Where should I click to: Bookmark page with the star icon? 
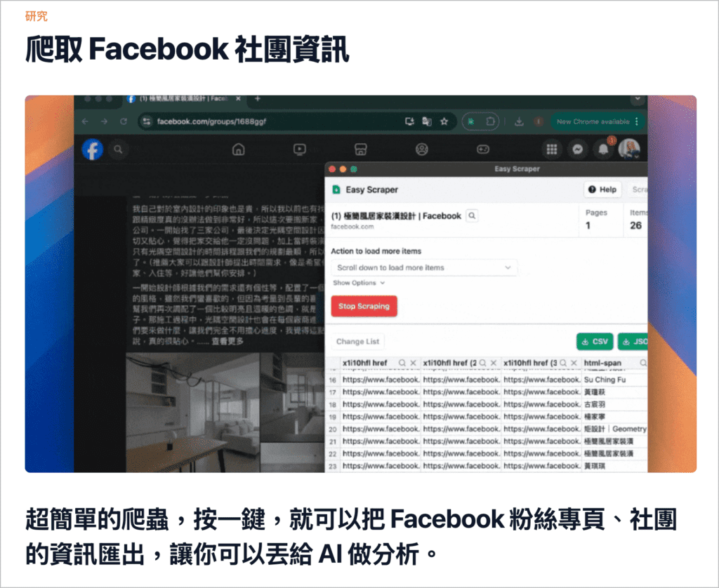pyautogui.click(x=444, y=121)
